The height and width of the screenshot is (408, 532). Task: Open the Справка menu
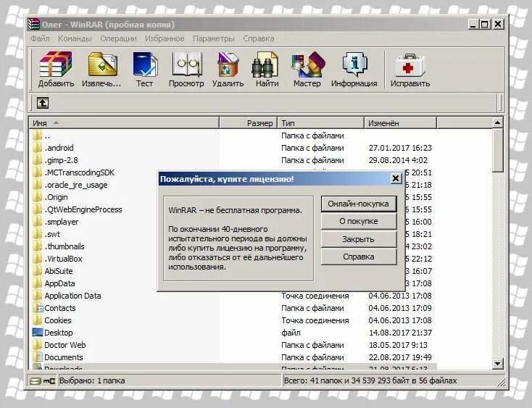tap(259, 38)
